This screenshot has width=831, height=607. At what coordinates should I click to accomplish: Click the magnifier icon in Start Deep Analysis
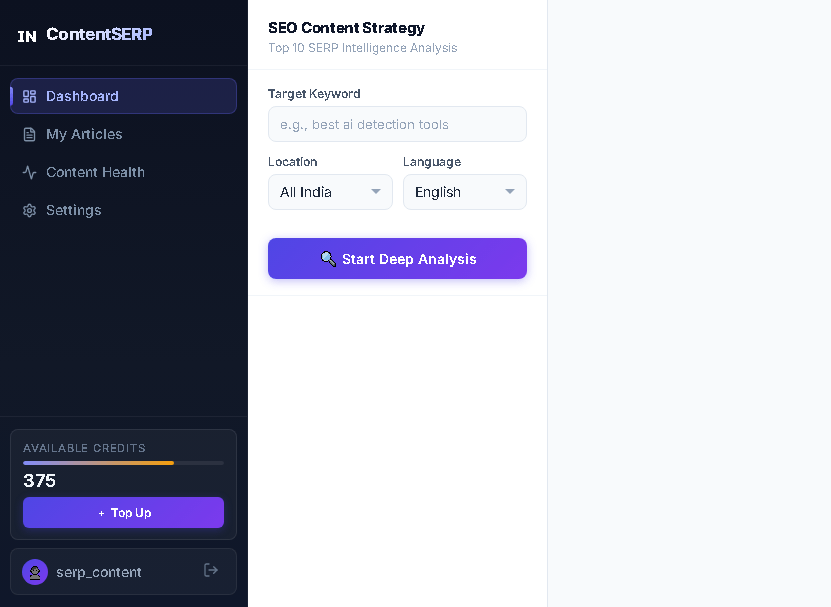click(x=329, y=258)
